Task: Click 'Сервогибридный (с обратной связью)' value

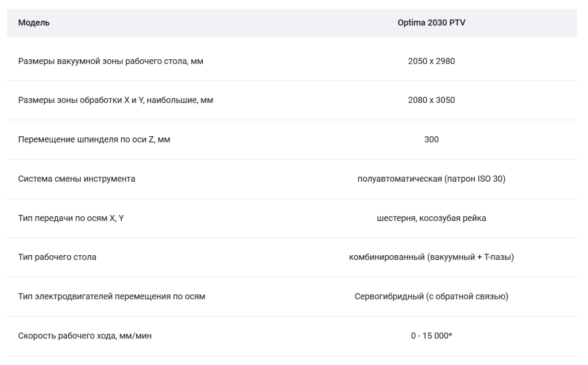Action: pos(431,297)
